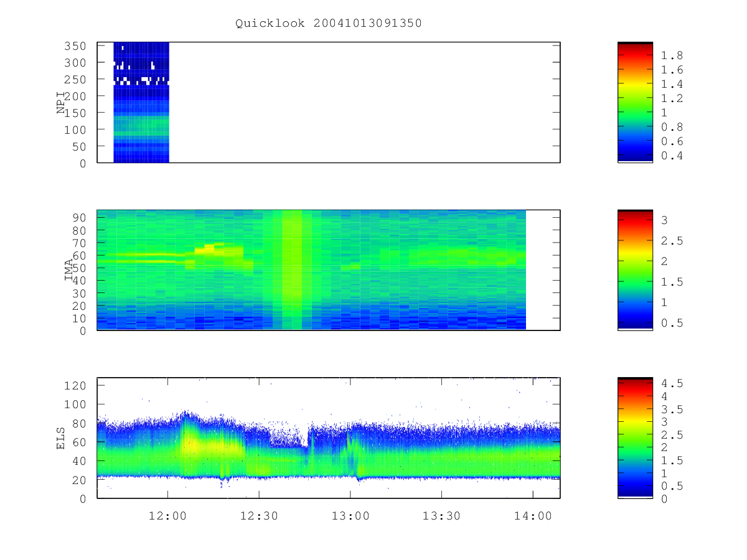The image size is (747, 560).
Task: Click the 2.5 label on the IMA color bar
Action: point(671,240)
